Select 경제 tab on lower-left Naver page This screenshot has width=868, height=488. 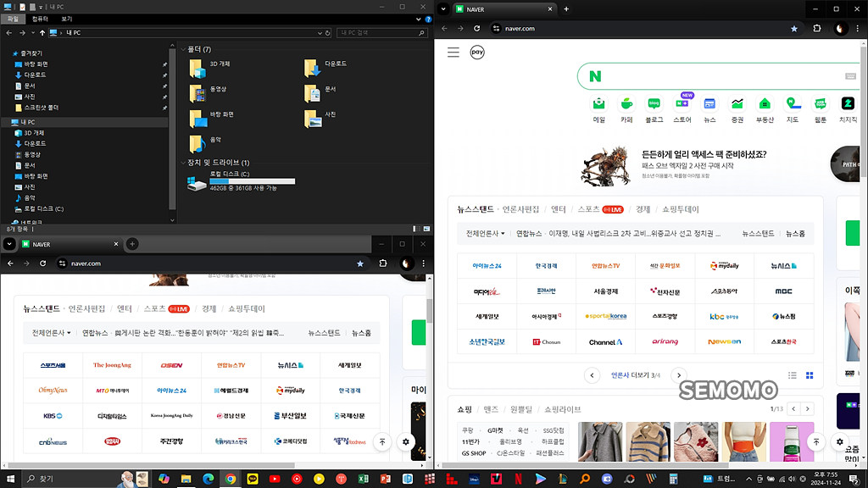(x=209, y=308)
